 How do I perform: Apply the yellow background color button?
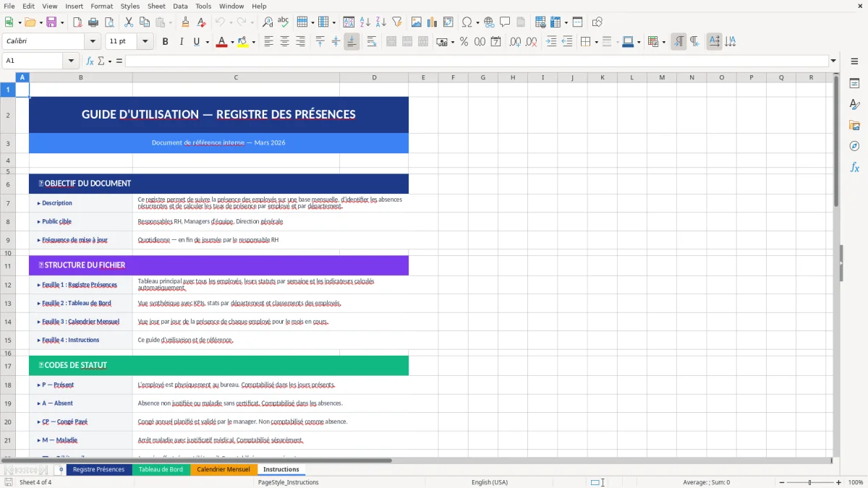click(242, 42)
